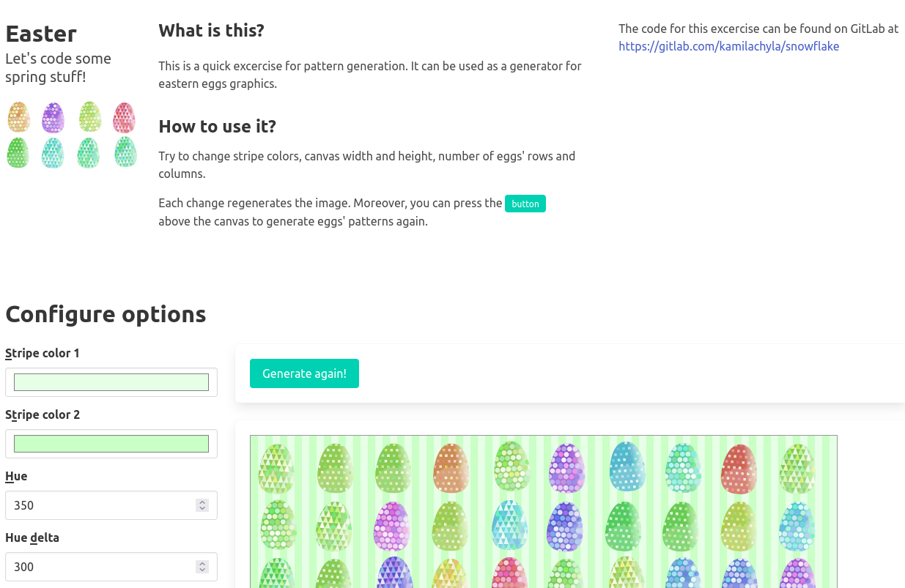
Task: Click the red egg in the canvas top row
Action: pos(739,469)
